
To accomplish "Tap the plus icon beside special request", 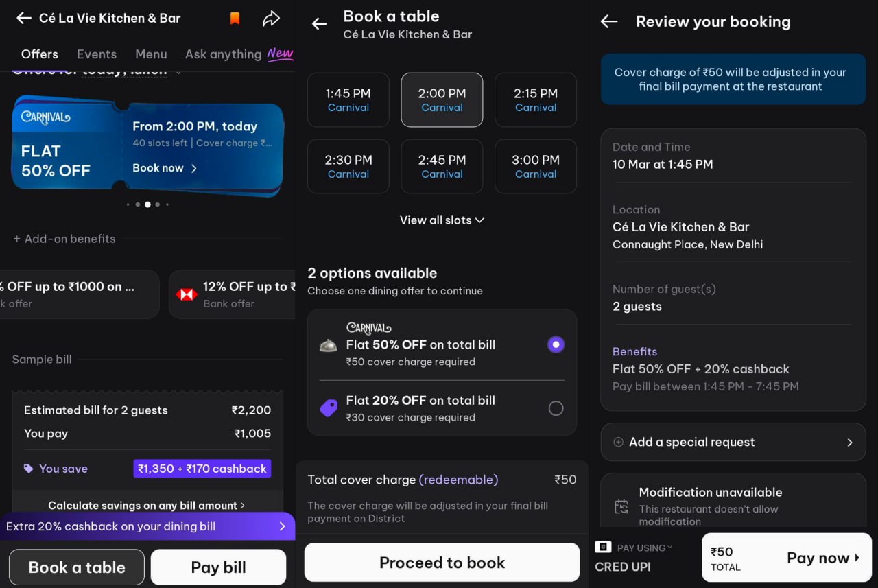I will 618,443.
